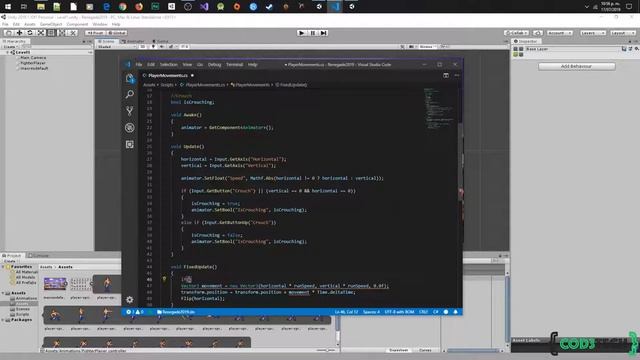Click Unity's Play button
Viewport: 640px width, 360px height.
[302, 33]
